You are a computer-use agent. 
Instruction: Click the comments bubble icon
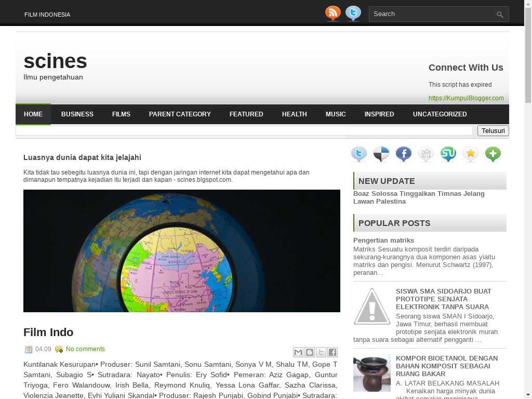59,350
